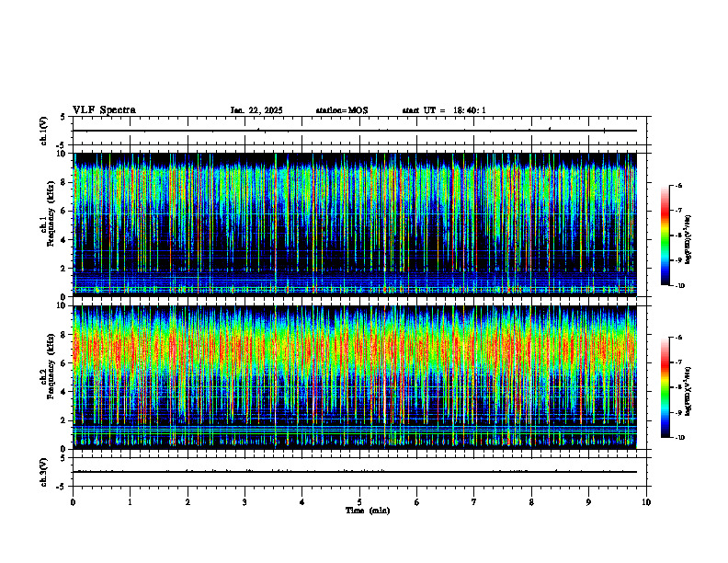728x563 pixels.
Task: Click the ch.3 voltage waveform trace
Action: 355,472
